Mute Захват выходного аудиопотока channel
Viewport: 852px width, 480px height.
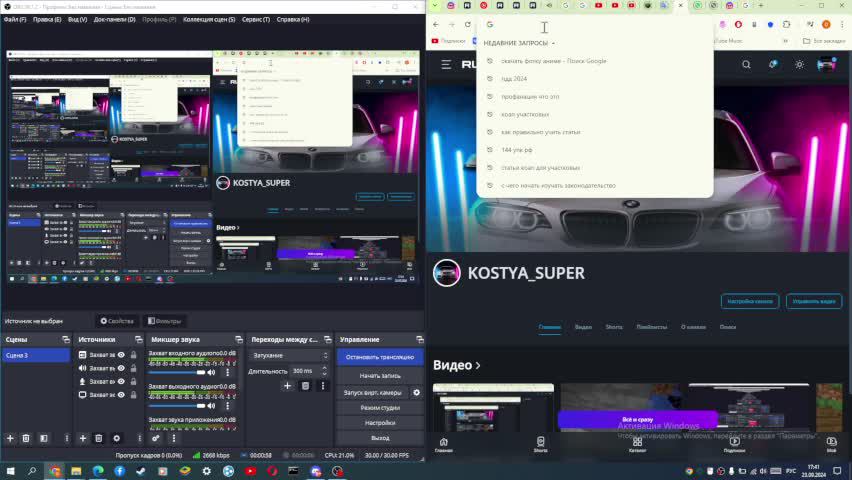tap(211, 406)
